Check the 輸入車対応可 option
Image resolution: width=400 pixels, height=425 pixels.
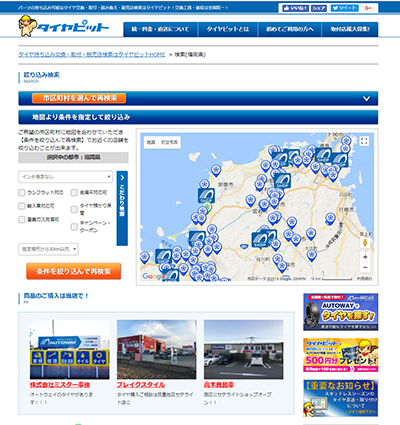22,206
